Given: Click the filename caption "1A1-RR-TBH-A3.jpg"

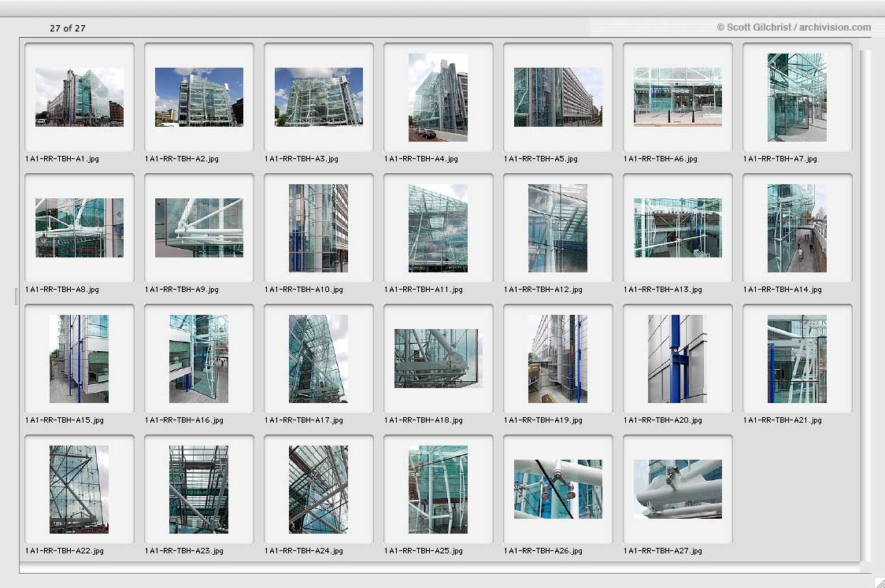Looking at the screenshot, I should click(302, 159).
